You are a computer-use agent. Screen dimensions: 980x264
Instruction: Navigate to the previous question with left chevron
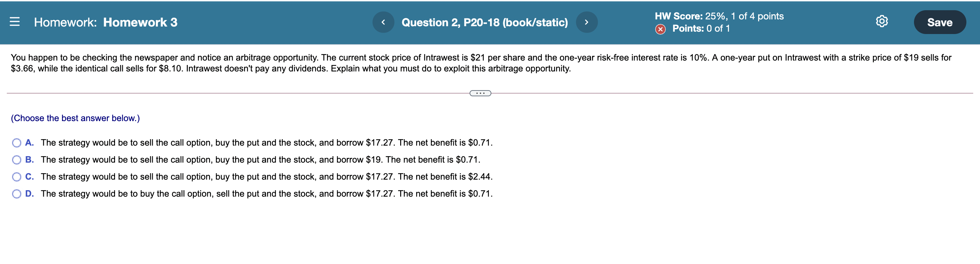pyautogui.click(x=383, y=22)
